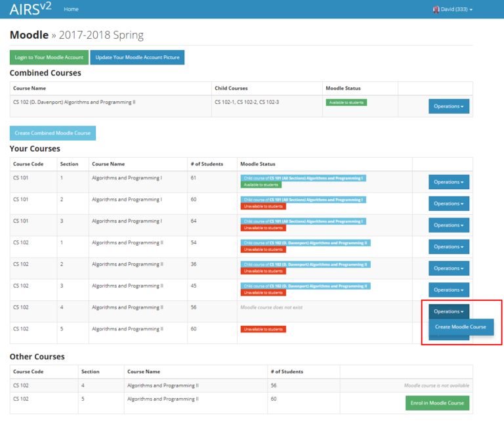Open the David (333) user dropdown
Viewport: 504px width, 423px height.
(x=455, y=9)
